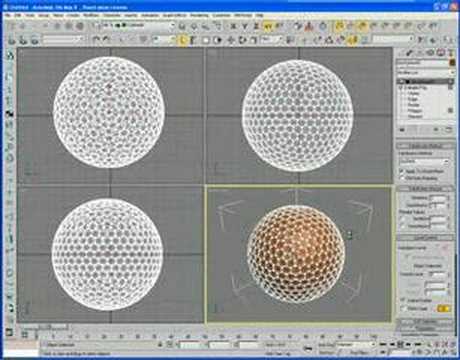Open the Display command panel tab

point(440,52)
